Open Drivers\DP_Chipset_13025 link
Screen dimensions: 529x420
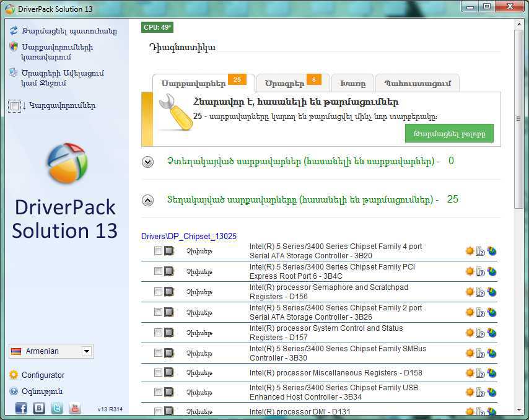189,236
